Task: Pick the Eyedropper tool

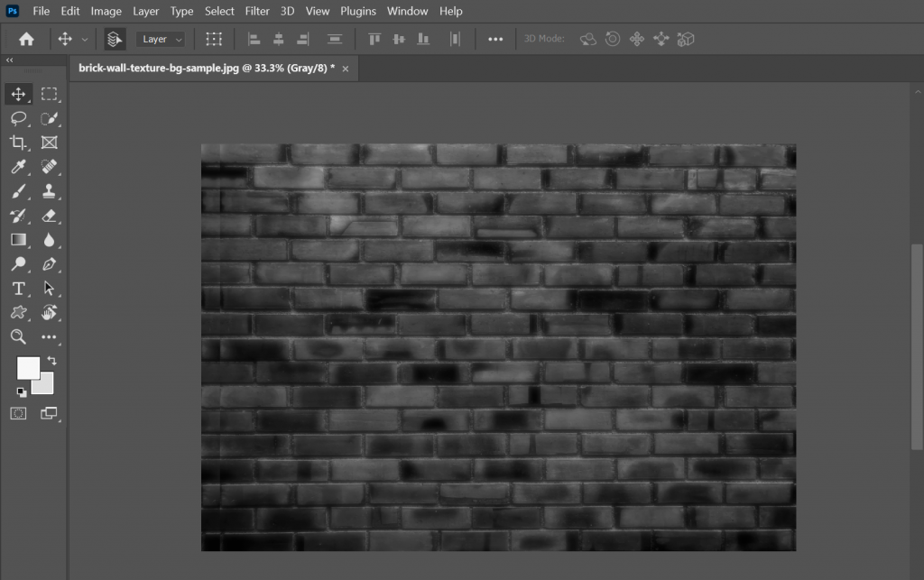Action: click(x=18, y=167)
